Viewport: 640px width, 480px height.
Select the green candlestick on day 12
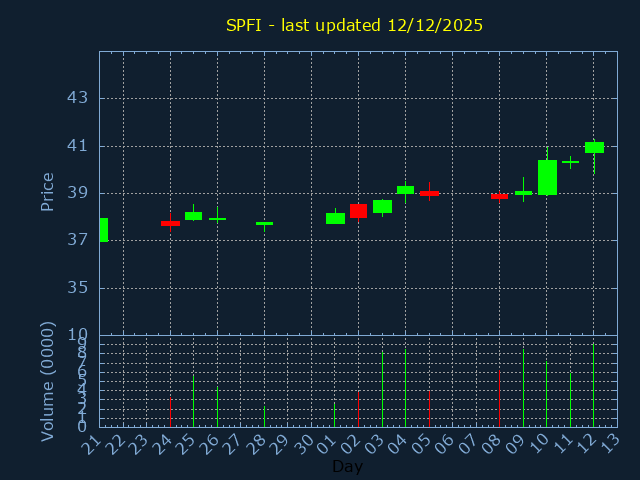(594, 147)
